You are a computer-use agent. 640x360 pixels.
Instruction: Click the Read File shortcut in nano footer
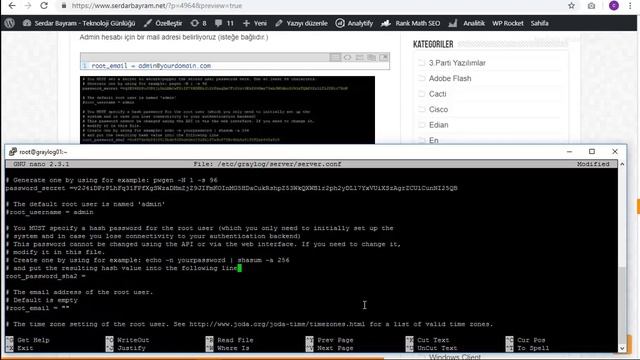pos(230,340)
